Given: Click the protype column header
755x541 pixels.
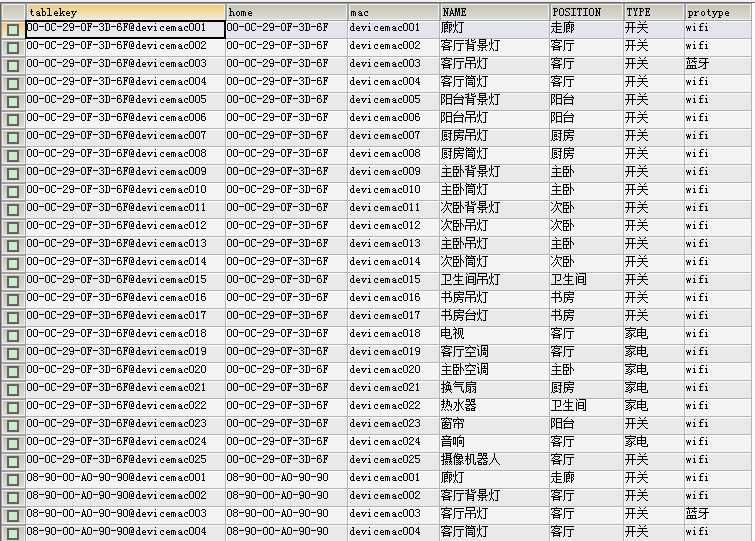Looking at the screenshot, I should [719, 12].
